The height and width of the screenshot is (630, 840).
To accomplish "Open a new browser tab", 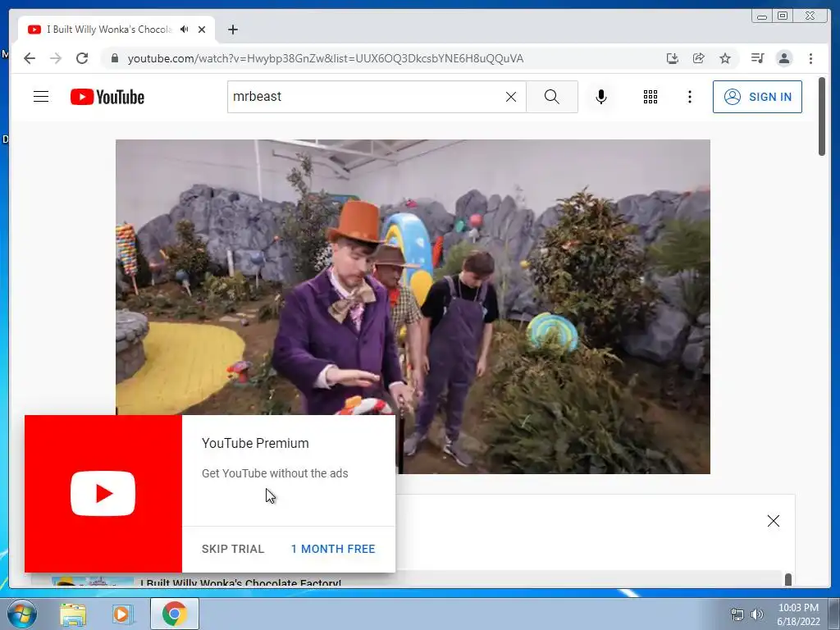I will (x=232, y=30).
